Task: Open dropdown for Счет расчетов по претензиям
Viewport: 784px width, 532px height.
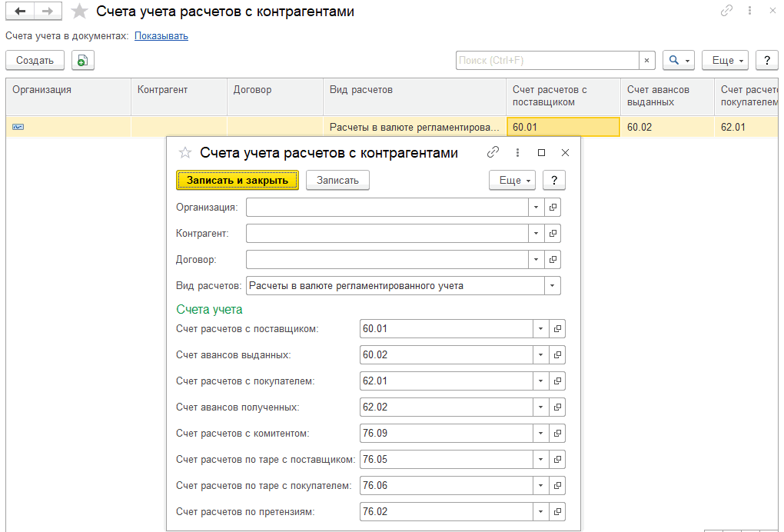Action: click(540, 512)
